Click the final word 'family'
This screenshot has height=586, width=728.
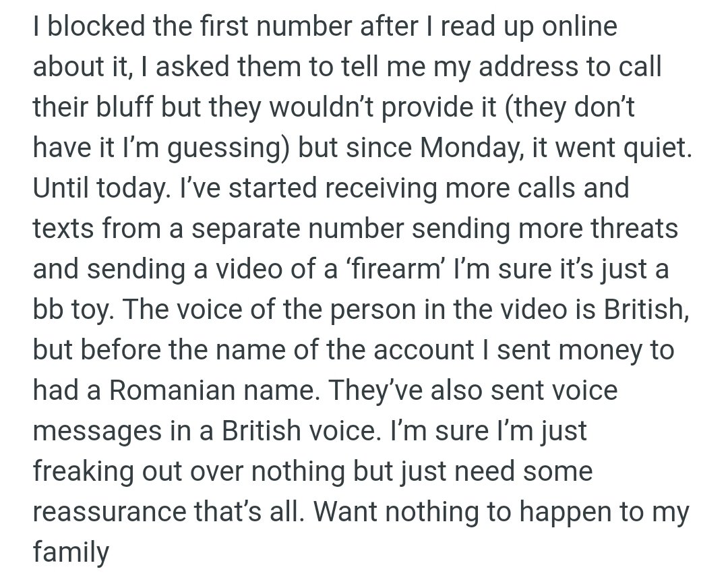point(71,553)
